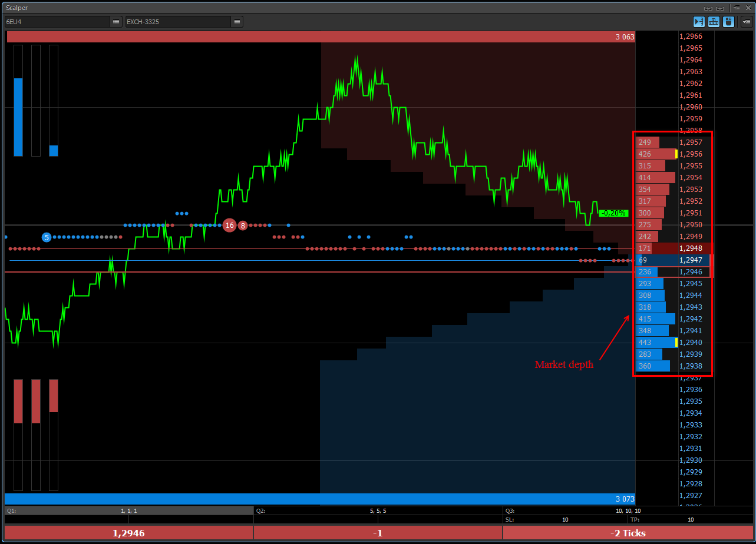The height and width of the screenshot is (544, 756).
Task: Select the Q3 quantity preset 10, 10, 10
Action: click(628, 511)
